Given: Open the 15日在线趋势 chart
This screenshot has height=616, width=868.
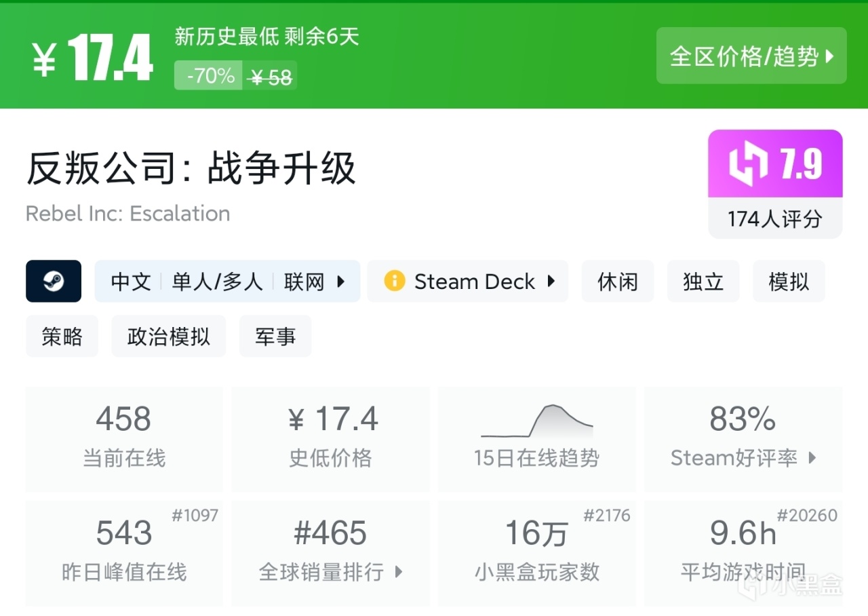Looking at the screenshot, I should click(x=537, y=439).
